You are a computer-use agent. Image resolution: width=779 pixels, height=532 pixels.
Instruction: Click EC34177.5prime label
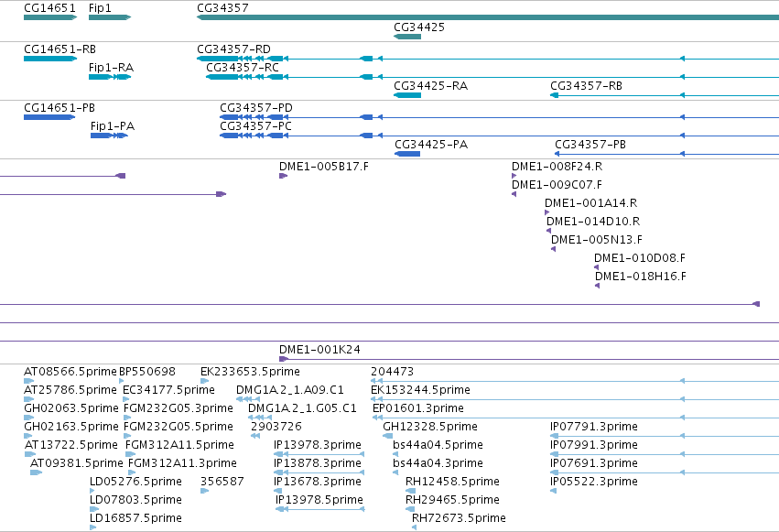point(168,390)
